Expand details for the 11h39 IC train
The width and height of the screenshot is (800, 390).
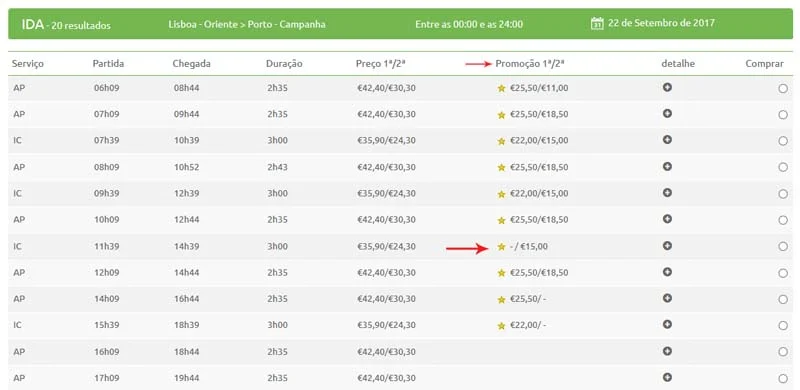click(x=667, y=246)
